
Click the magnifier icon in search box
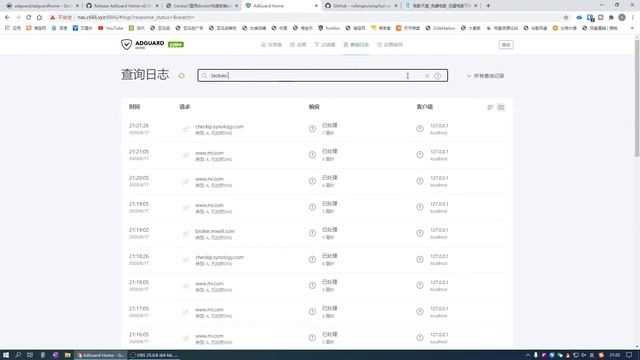tap(204, 76)
